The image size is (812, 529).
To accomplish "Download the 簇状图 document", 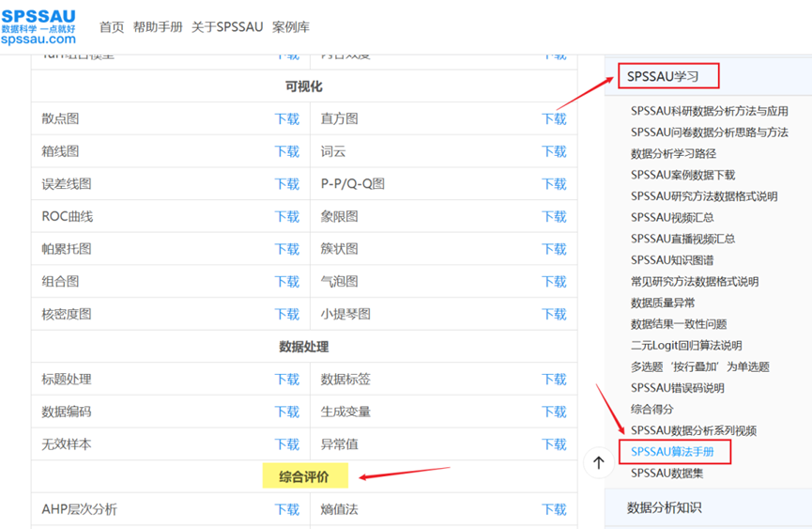I will click(554, 249).
